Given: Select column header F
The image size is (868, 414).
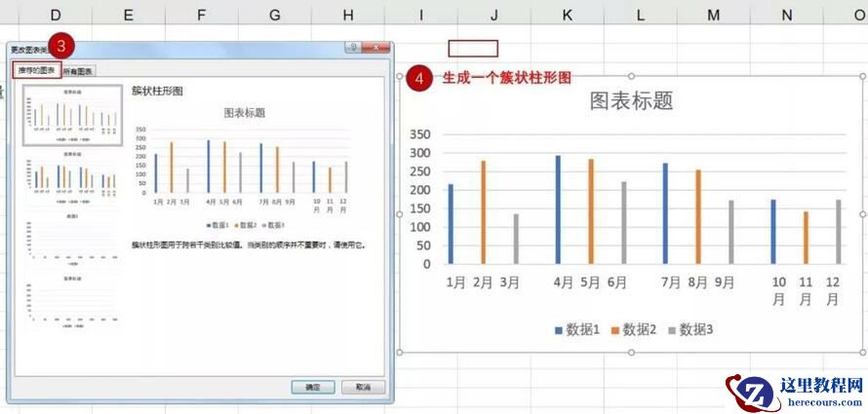Looking at the screenshot, I should pos(202,15).
